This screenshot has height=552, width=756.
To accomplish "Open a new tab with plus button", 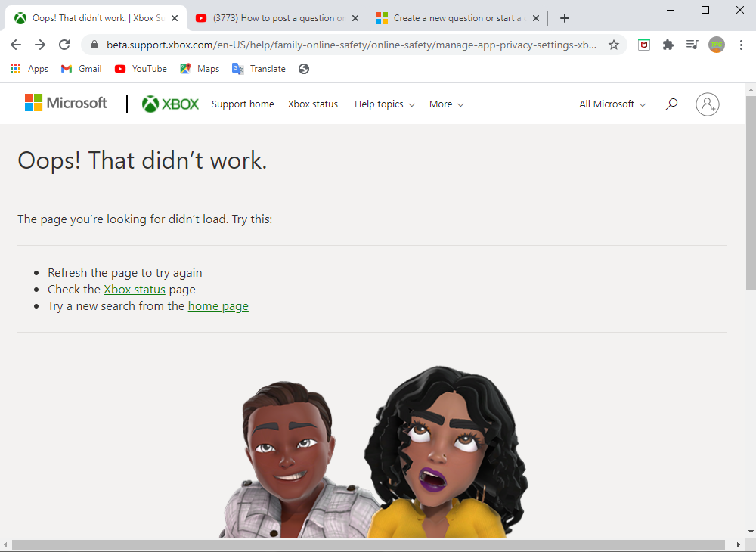I will click(565, 18).
